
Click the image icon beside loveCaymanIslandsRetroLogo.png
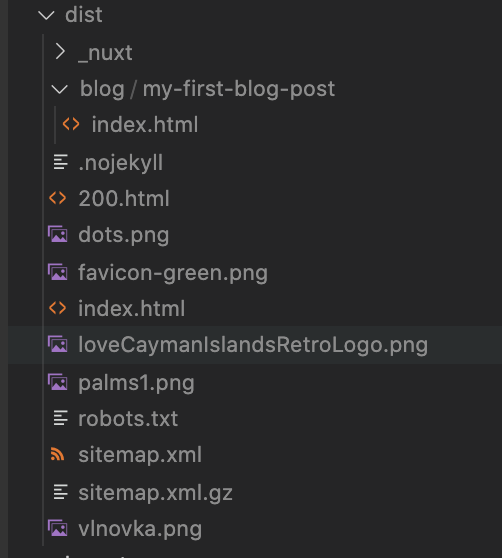[x=58, y=344]
